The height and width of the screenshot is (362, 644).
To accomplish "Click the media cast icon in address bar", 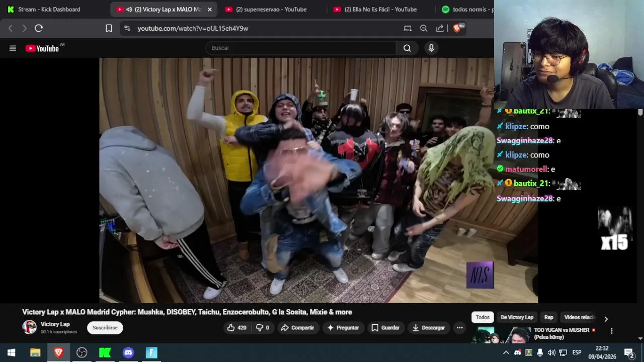I will 408,29.
